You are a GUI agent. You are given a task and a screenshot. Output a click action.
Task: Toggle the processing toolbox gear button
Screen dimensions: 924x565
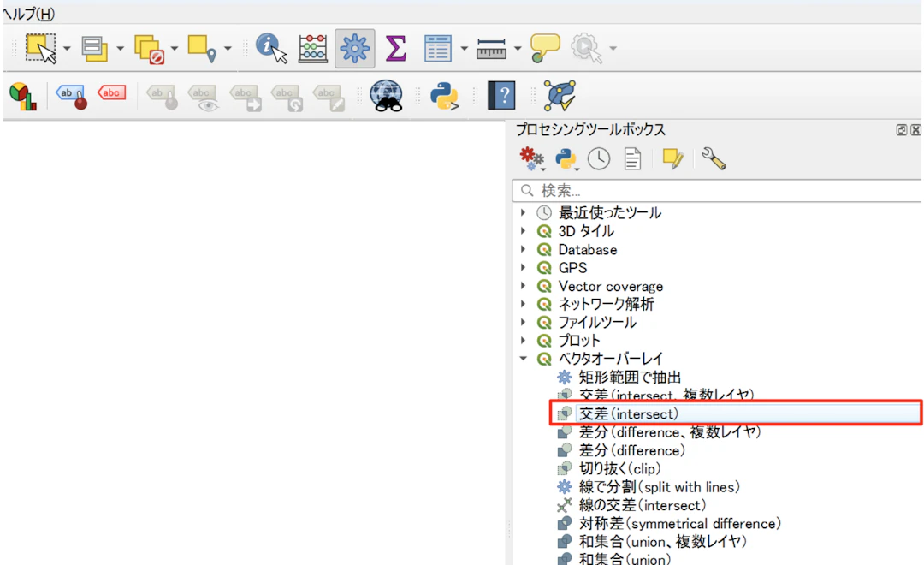tap(355, 48)
